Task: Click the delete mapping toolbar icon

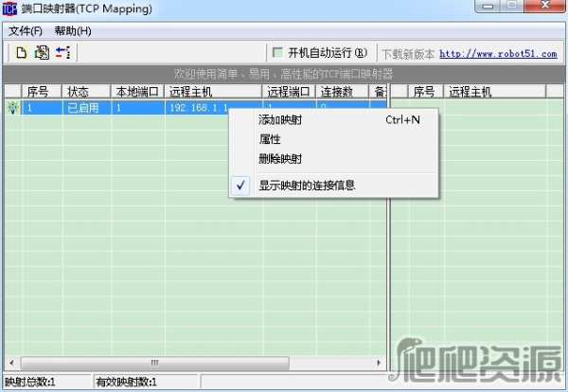Action: point(63,53)
